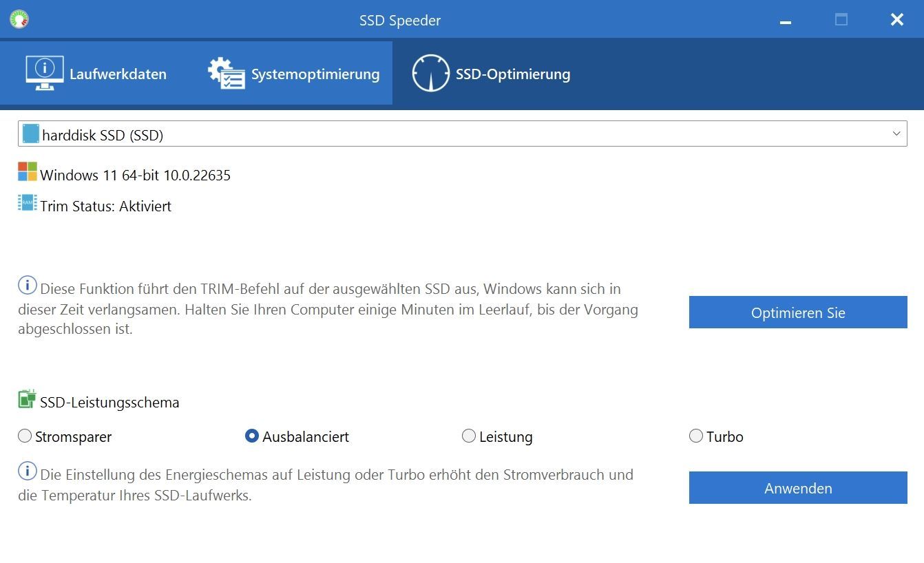Click the green SSD-Leistungsschema icon

[27, 399]
